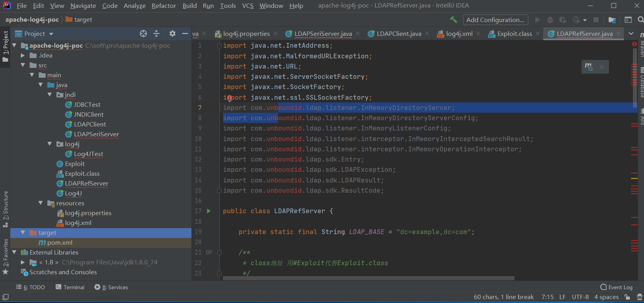Open the profiler run options dropdown arrow
The image size is (644, 303).
pyautogui.click(x=585, y=20)
